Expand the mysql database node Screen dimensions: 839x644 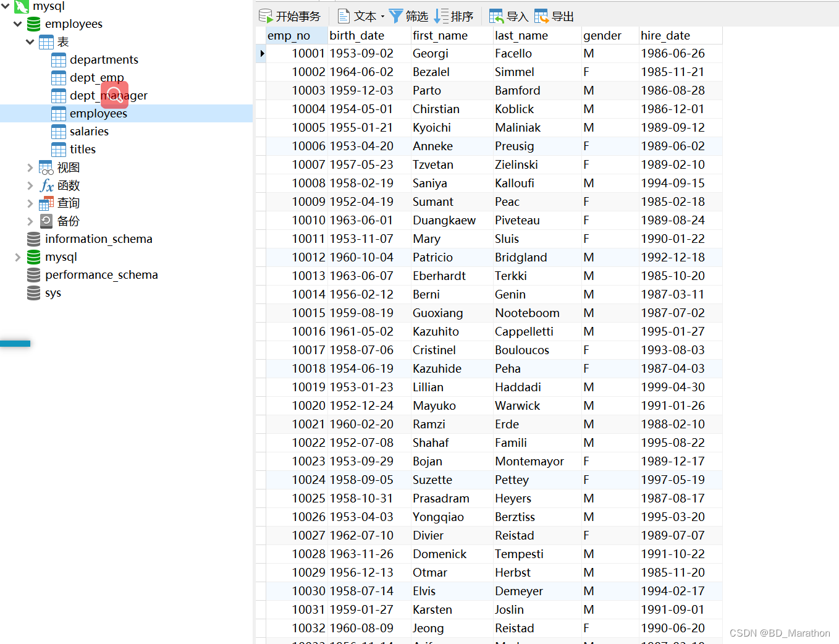click(x=18, y=257)
